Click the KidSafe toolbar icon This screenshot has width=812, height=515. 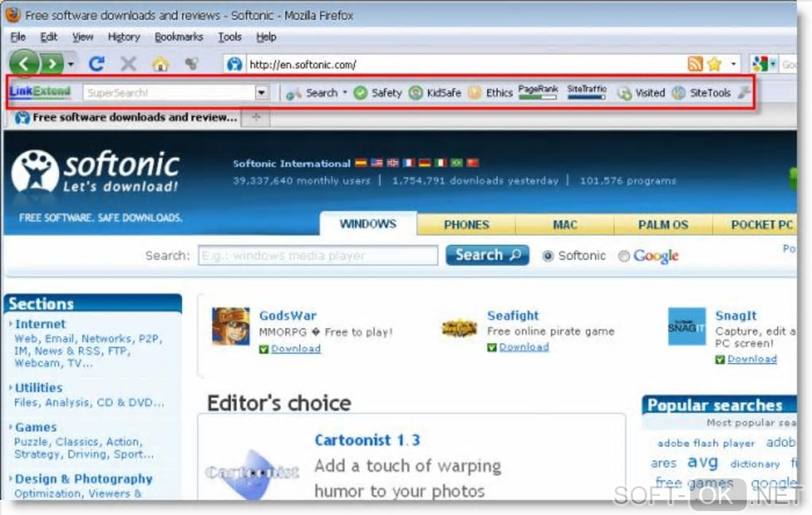coord(416,92)
